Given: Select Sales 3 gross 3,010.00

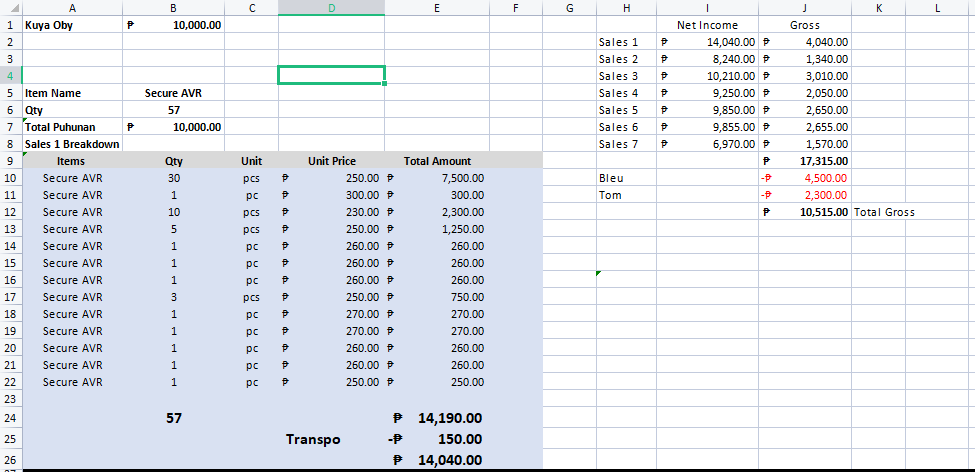Looking at the screenshot, I should (805, 76).
